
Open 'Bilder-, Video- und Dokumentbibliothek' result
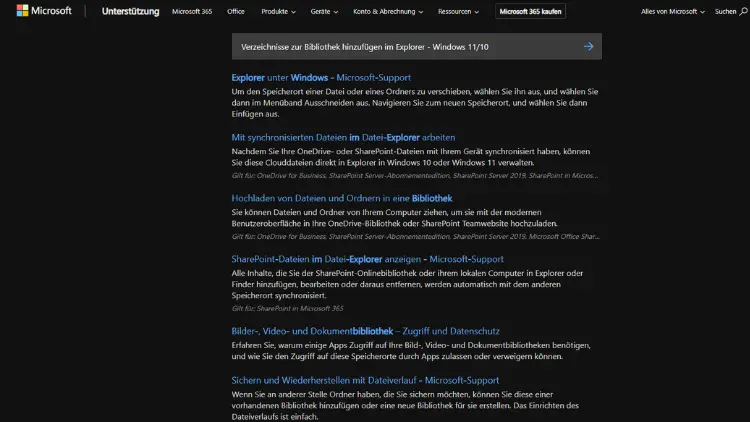pos(365,331)
